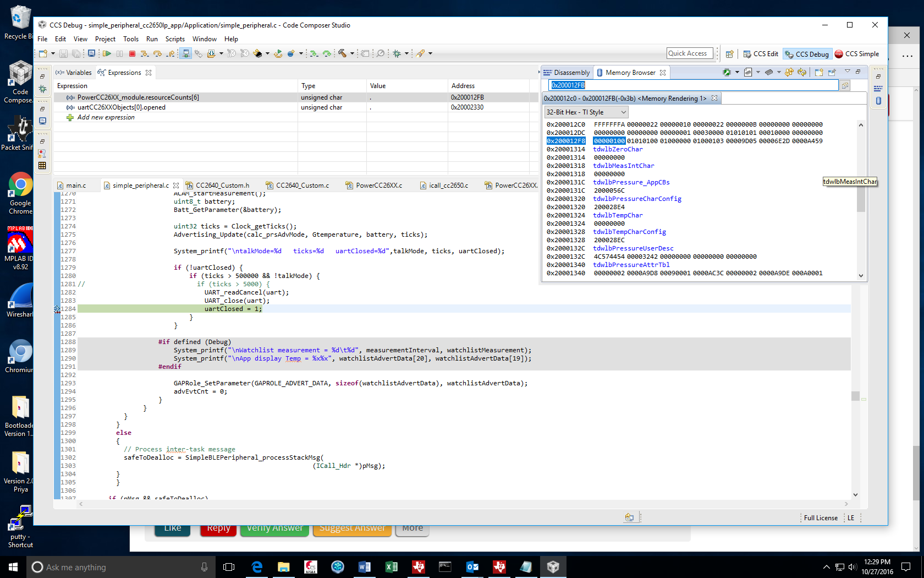Click CCS Debug perspective button
924x578 pixels.
pyautogui.click(x=807, y=54)
